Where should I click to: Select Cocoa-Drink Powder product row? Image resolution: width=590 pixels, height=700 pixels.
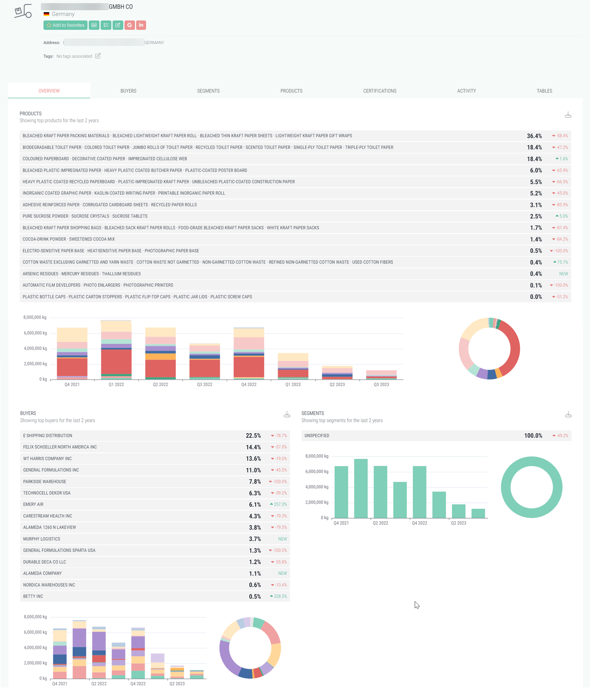tap(295, 239)
